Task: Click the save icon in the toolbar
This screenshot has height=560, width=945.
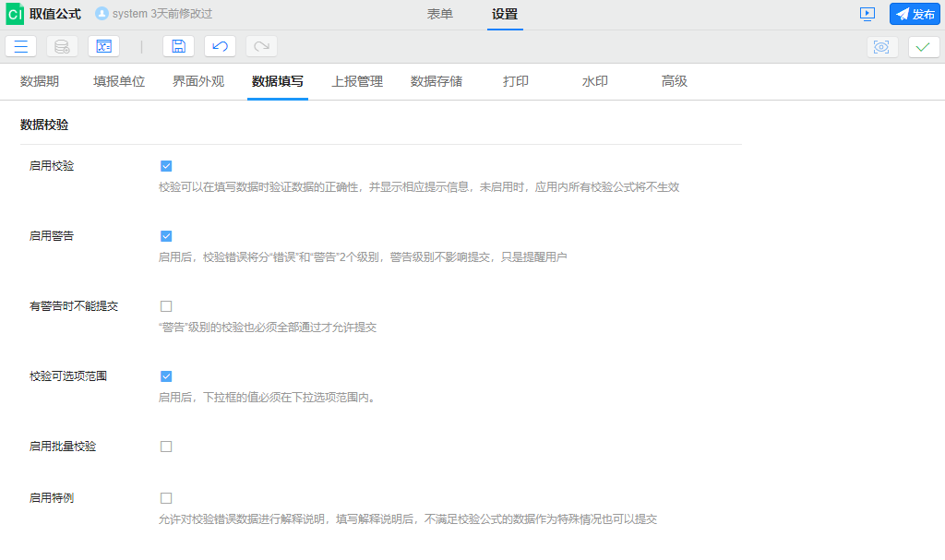Action: pos(178,46)
